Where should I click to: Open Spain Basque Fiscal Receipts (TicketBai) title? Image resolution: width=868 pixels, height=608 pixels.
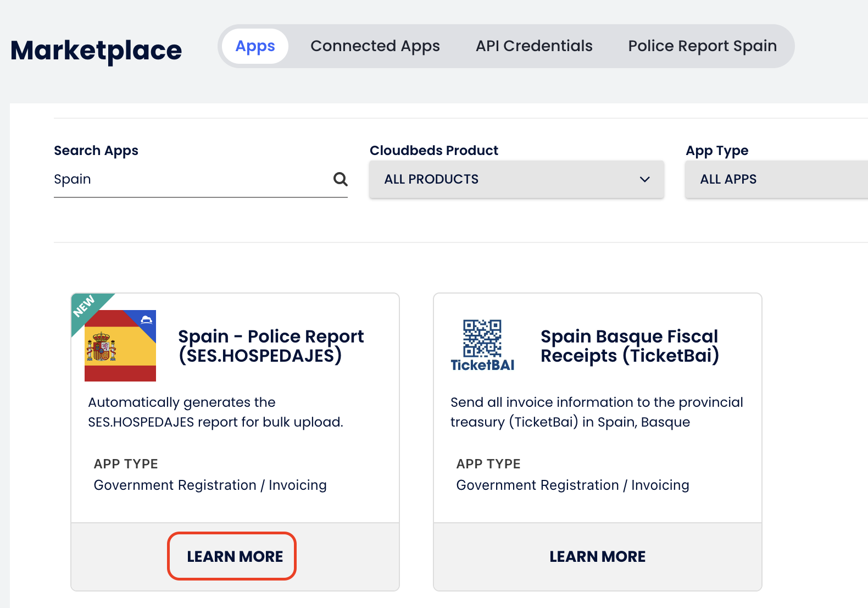pyautogui.click(x=630, y=346)
